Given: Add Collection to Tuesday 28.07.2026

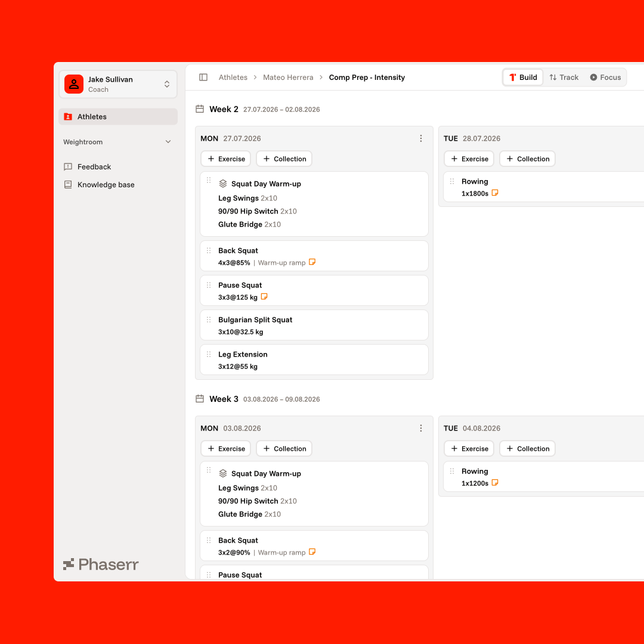Looking at the screenshot, I should [527, 159].
